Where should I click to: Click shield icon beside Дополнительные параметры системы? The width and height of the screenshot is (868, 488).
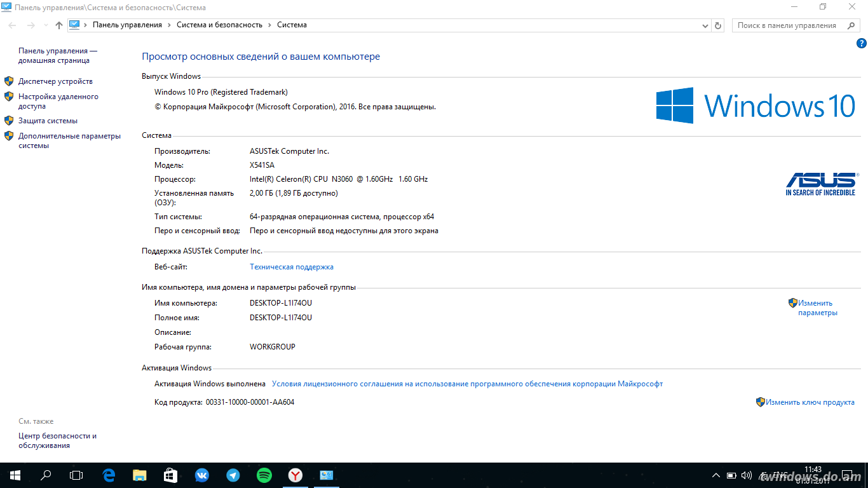pyautogui.click(x=9, y=135)
